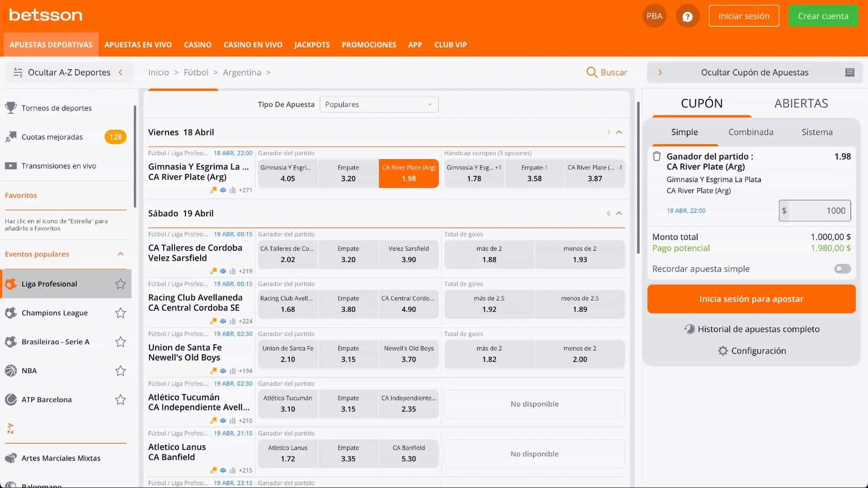This screenshot has width=868, height=488.
Task: Click the Configuración gear icon
Action: coord(723,351)
